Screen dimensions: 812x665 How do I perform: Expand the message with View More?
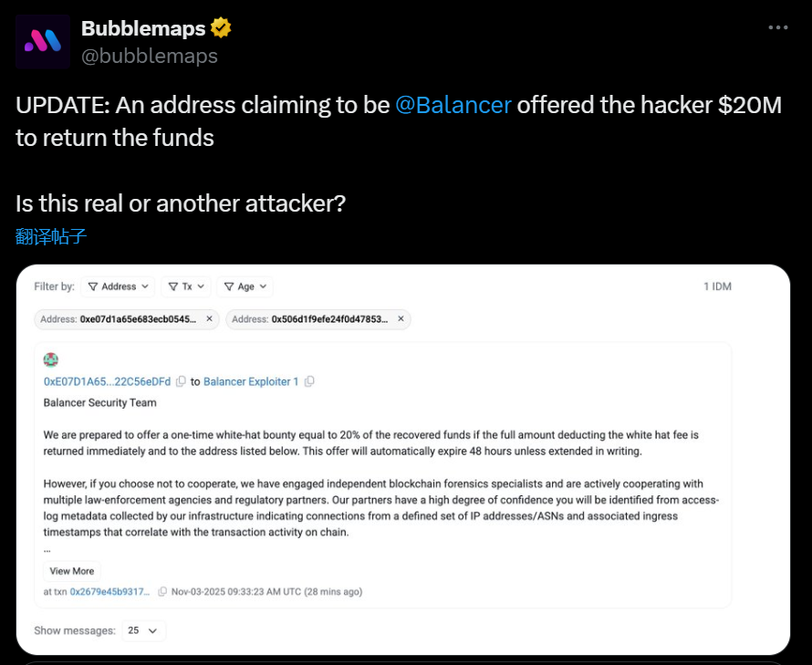[x=71, y=570]
